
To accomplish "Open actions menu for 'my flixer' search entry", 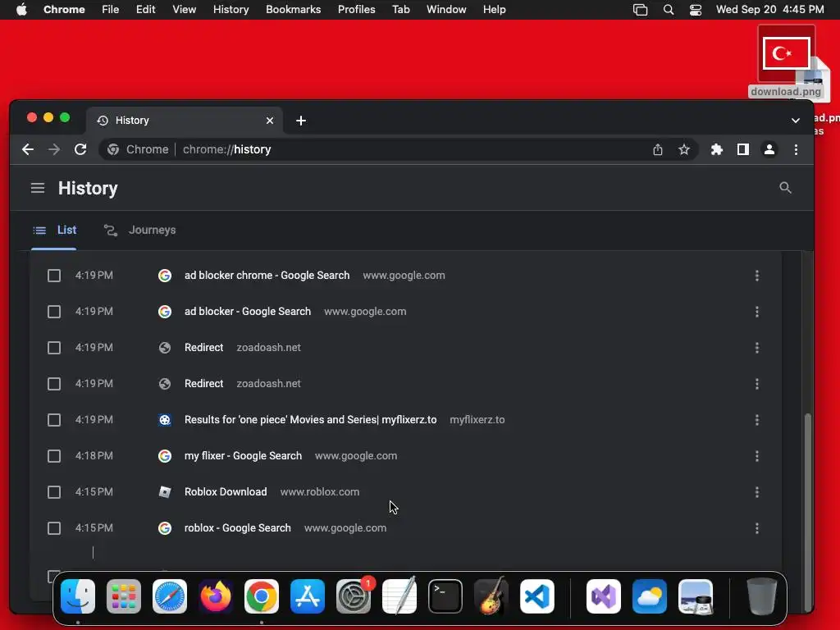I will click(757, 456).
